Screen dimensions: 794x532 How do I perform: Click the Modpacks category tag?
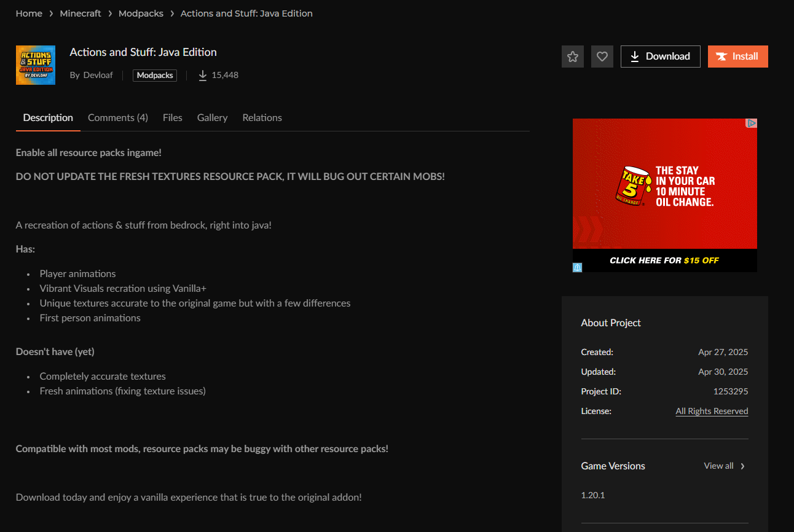(155, 76)
